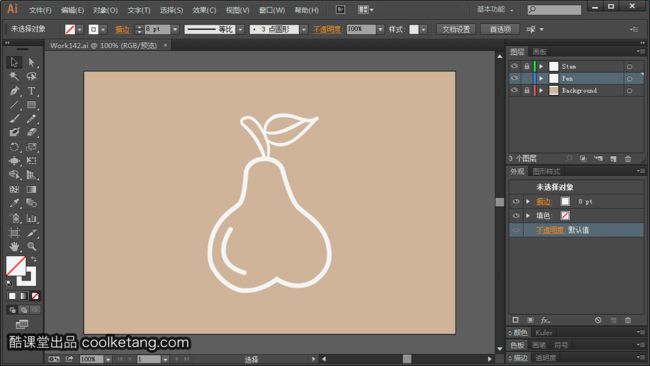Expand the Pen layer

coord(541,78)
